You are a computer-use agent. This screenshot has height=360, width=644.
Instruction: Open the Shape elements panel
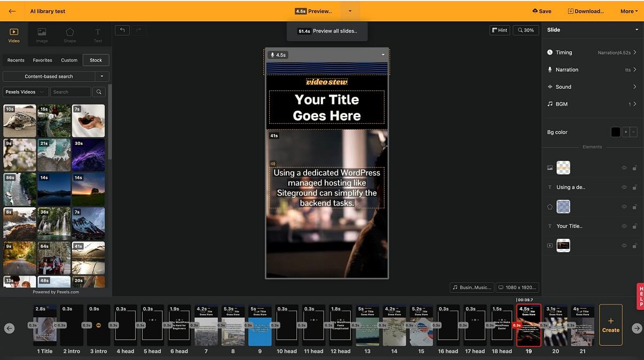pyautogui.click(x=69, y=35)
